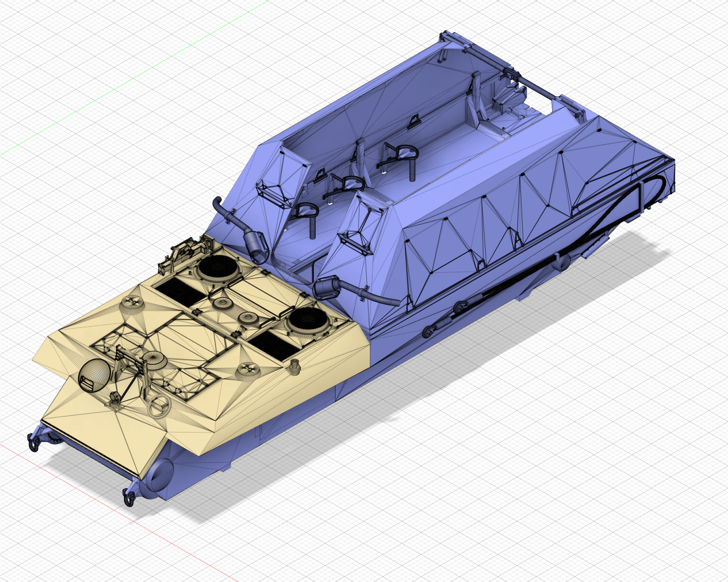This screenshot has width=728, height=582.
Task: Click the lower circular fan grille
Action: click(307, 321)
